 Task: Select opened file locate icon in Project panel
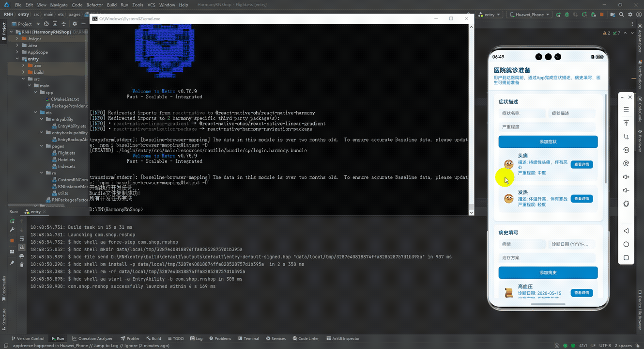[46, 24]
